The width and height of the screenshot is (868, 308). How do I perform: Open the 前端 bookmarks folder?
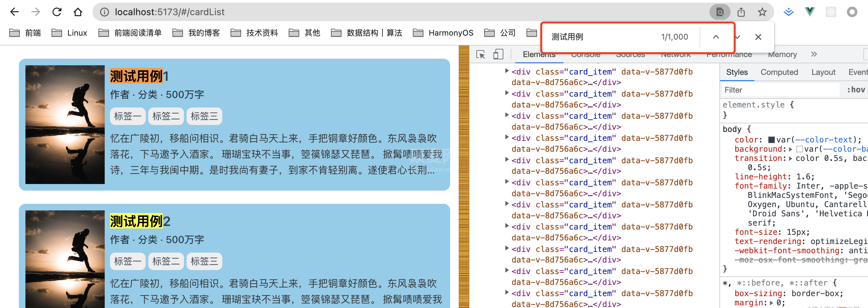tap(25, 33)
